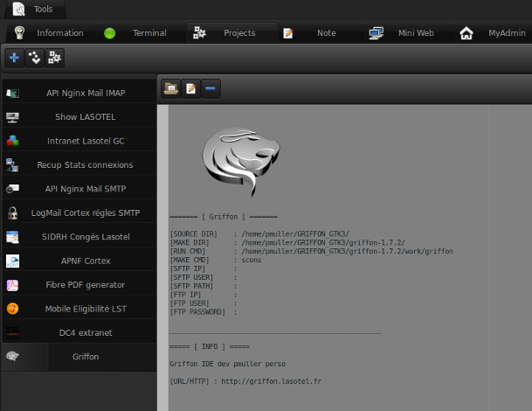Select Recup Stats connexions project
Image resolution: width=532 pixels, height=411 pixels.
(x=79, y=164)
